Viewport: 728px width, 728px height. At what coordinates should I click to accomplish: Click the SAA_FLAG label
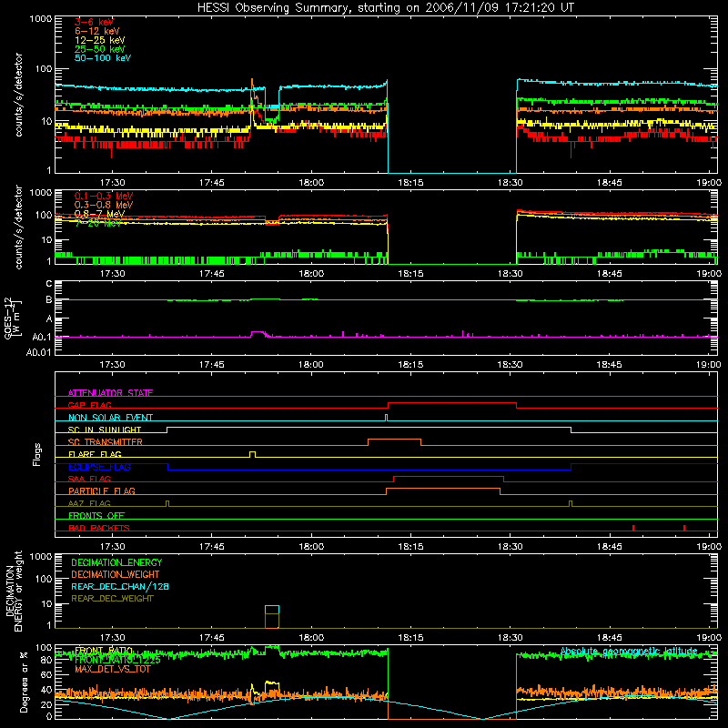(89, 479)
